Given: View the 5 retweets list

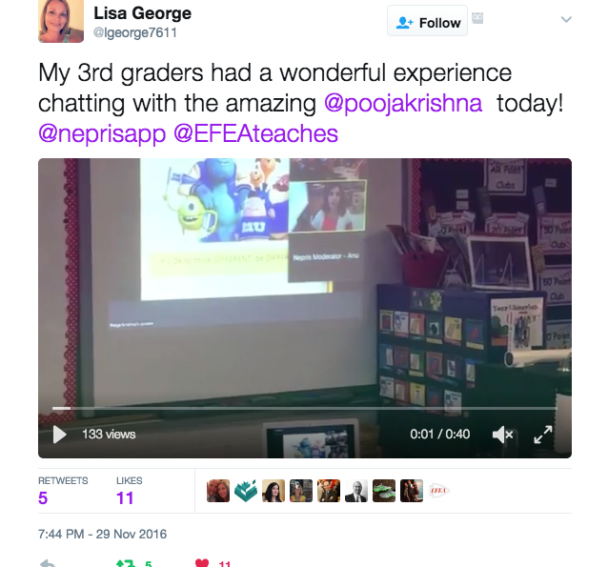Looking at the screenshot, I should [x=63, y=491].
